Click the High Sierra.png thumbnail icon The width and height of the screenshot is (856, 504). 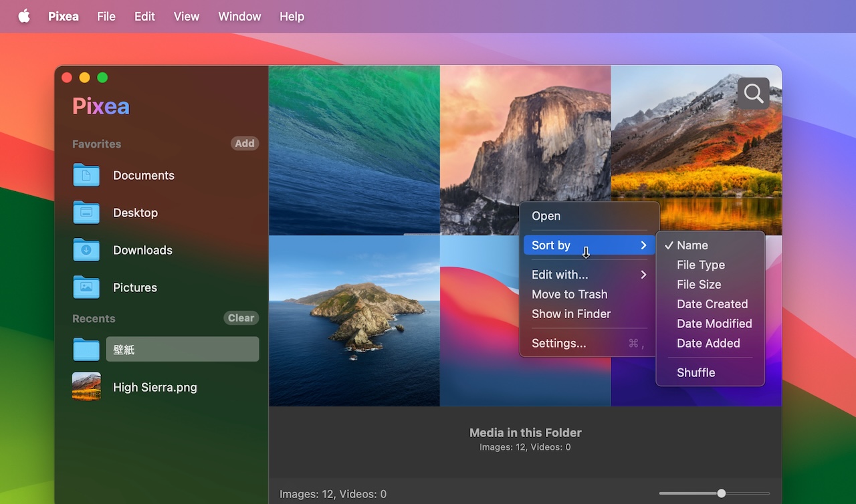[86, 387]
